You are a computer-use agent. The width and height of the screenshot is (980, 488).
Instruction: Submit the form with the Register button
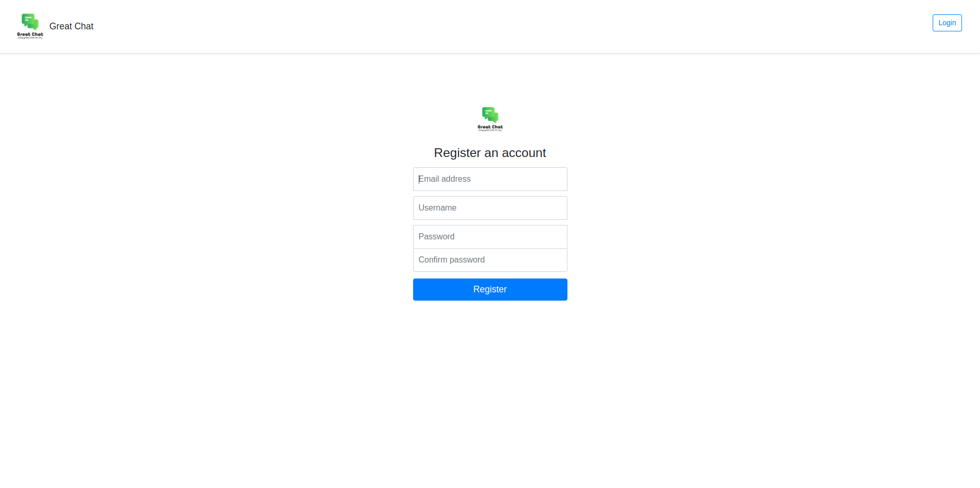tap(490, 289)
